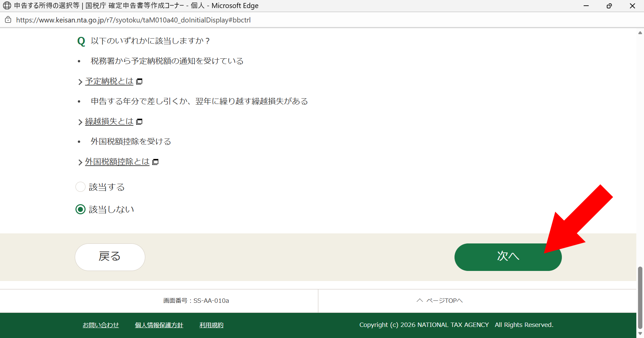Screen dimensions: 644x338
Task: Expand the chevron before 外国税額控除とは
Action: point(80,162)
